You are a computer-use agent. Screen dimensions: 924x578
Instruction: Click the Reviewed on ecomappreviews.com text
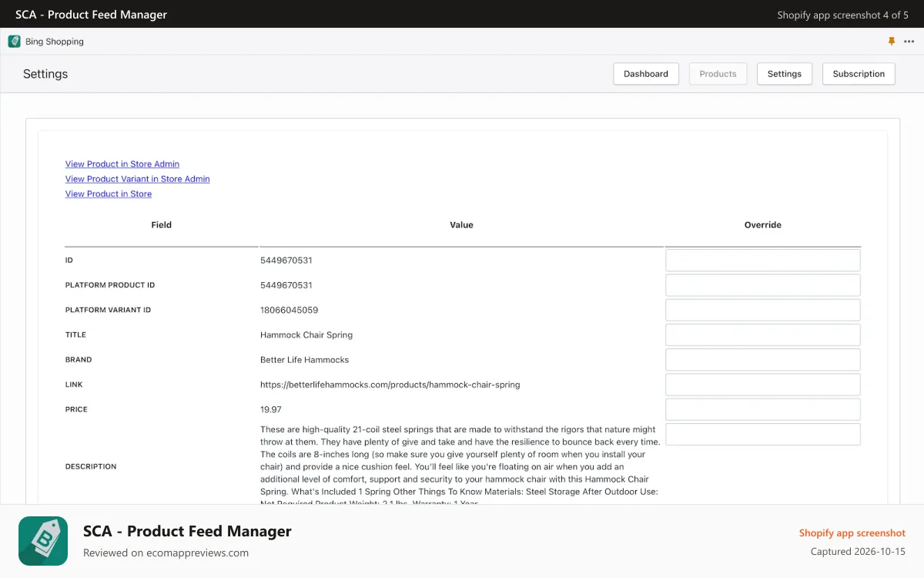(166, 553)
